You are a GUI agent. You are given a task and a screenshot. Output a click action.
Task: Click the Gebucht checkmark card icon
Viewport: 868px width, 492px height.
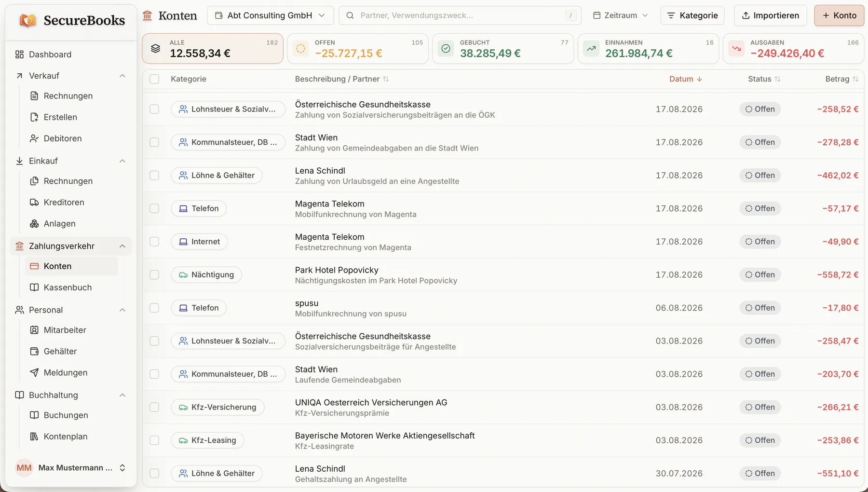(x=446, y=49)
